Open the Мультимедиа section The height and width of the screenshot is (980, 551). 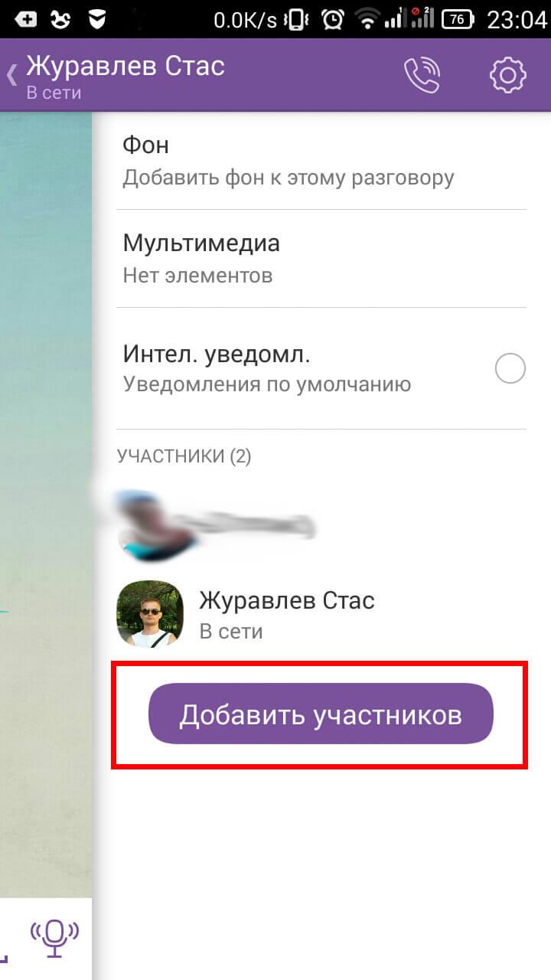pyautogui.click(x=321, y=259)
